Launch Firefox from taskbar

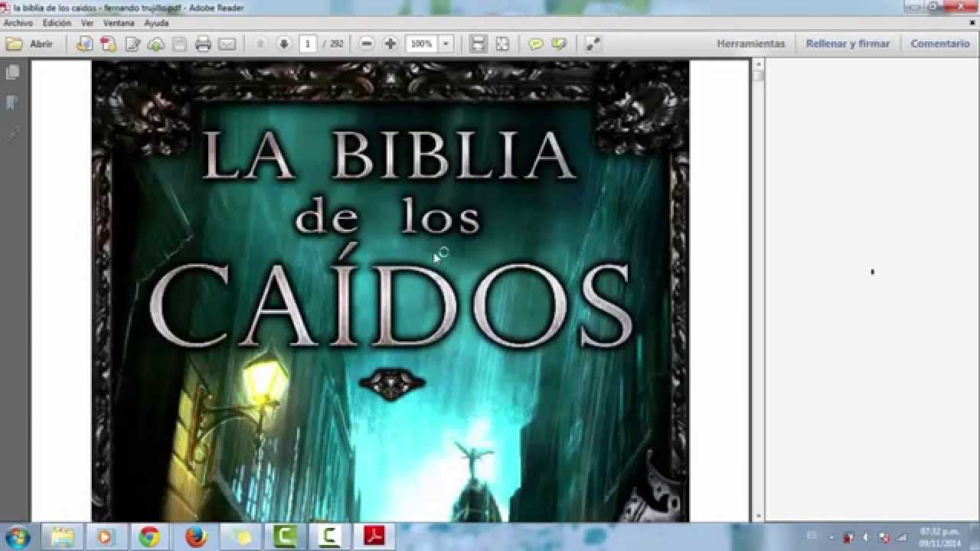(x=196, y=537)
